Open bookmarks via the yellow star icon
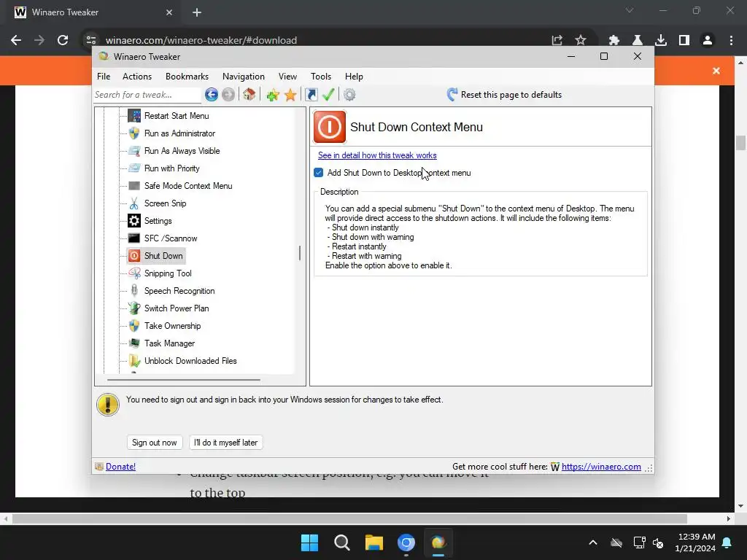Viewport: 747px width, 560px height. (290, 95)
